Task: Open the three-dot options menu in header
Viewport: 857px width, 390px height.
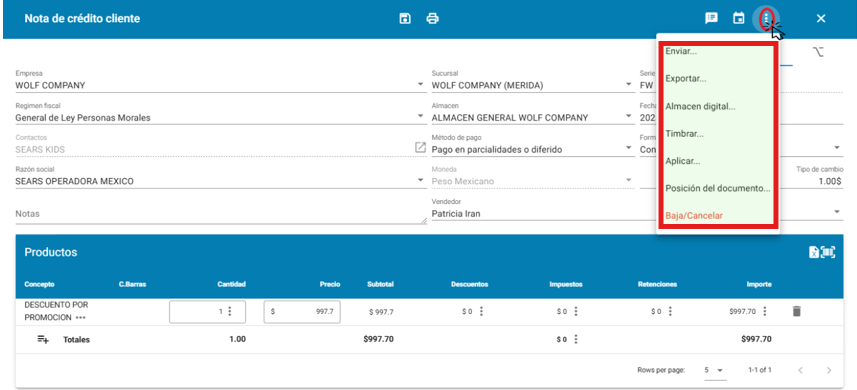Action: [x=766, y=19]
